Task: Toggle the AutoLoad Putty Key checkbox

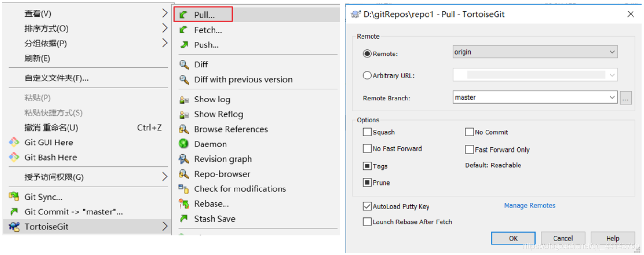Action: point(367,206)
